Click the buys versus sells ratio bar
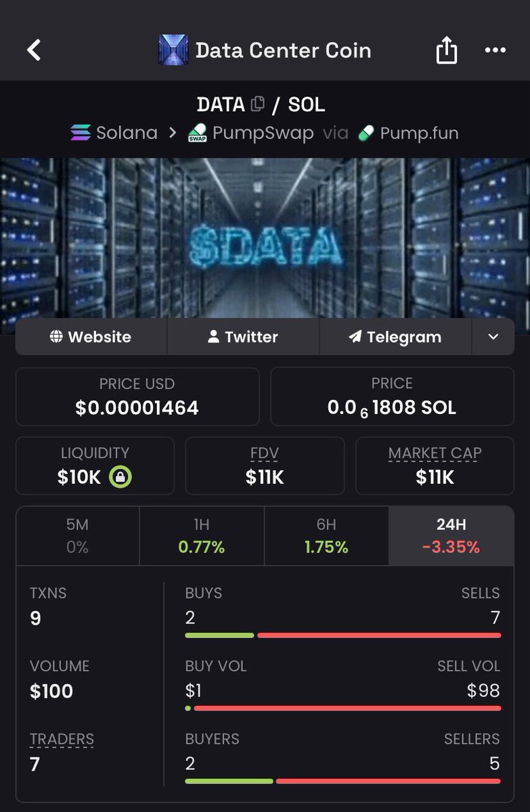Viewport: 530px width, 812px height. click(x=343, y=635)
